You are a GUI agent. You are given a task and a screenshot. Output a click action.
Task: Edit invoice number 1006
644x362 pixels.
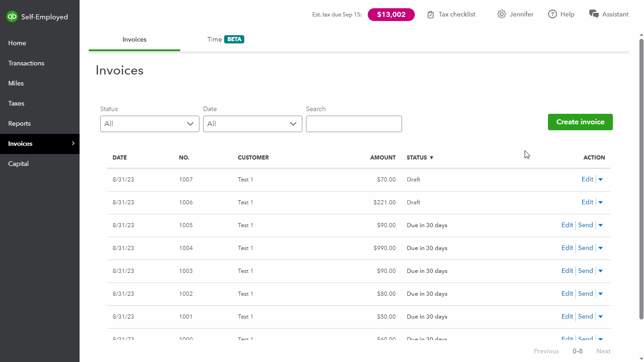coord(587,202)
